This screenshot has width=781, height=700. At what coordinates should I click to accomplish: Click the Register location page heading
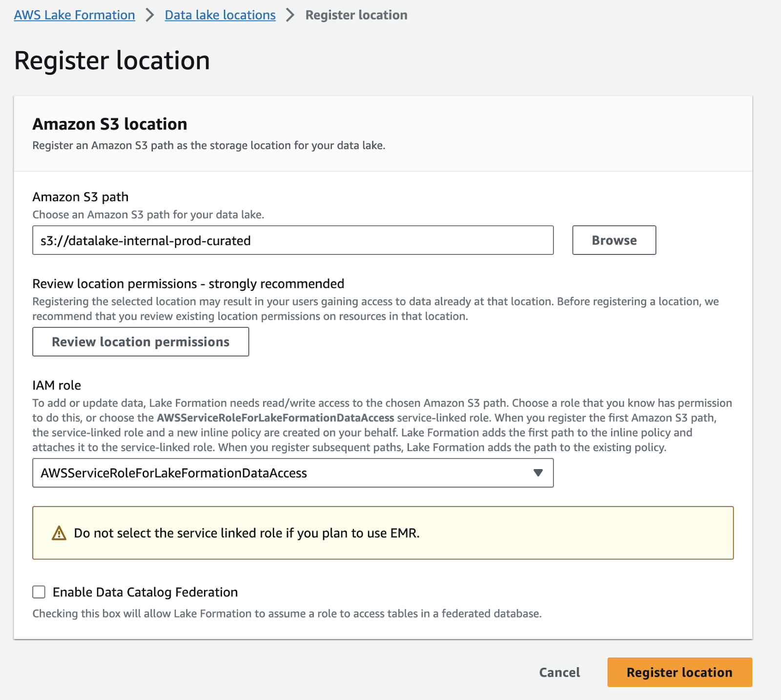pyautogui.click(x=112, y=61)
